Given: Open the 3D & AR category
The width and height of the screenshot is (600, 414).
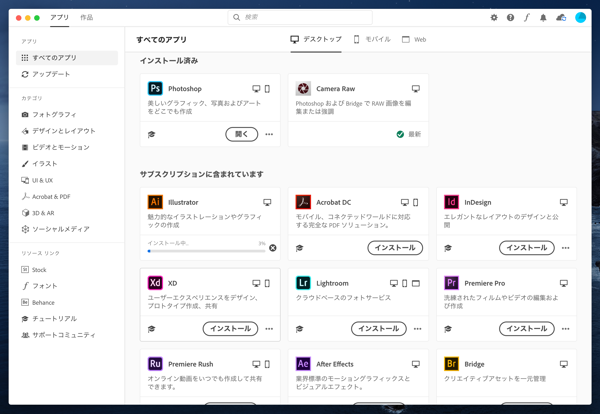Looking at the screenshot, I should [38, 213].
